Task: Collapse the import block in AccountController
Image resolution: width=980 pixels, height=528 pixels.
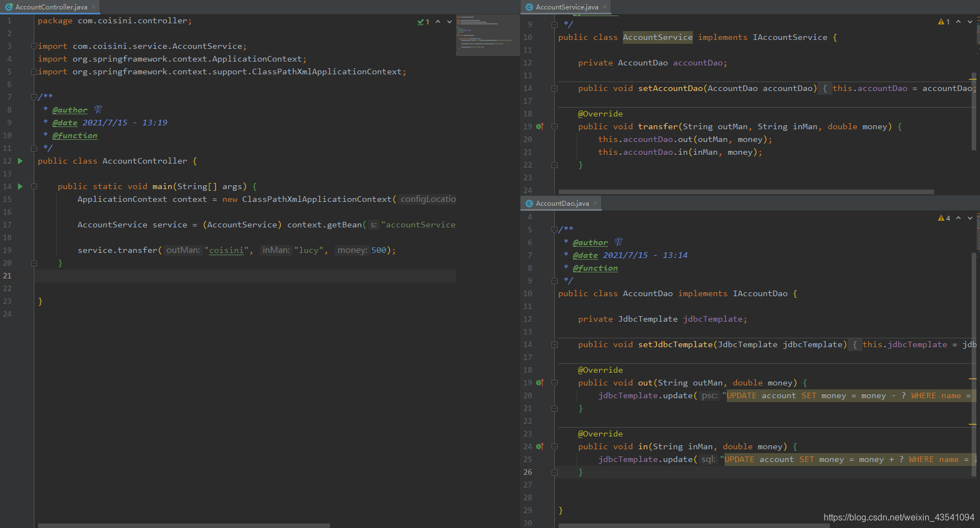Action: 34,46
